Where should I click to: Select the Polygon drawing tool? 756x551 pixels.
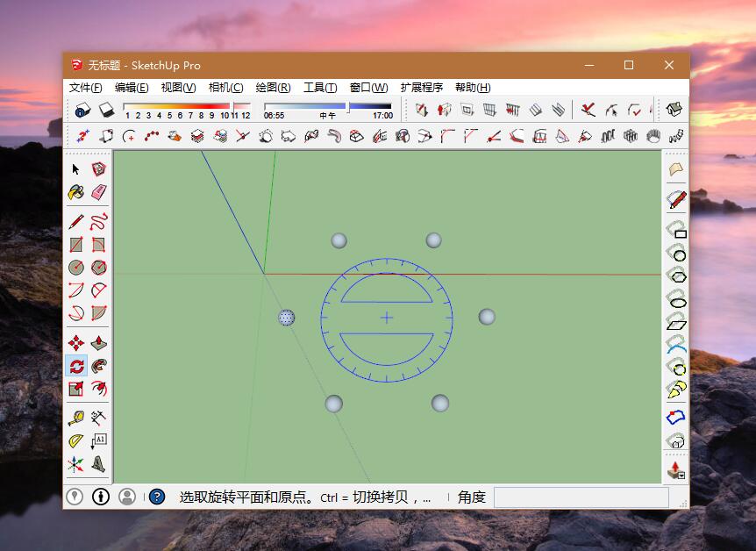click(x=98, y=268)
